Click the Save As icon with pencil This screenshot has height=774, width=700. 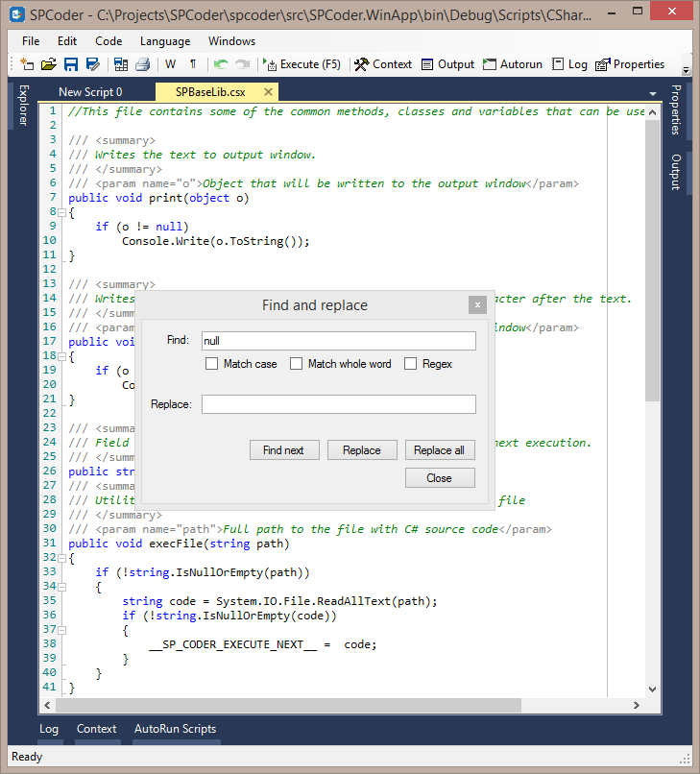pyautogui.click(x=93, y=64)
